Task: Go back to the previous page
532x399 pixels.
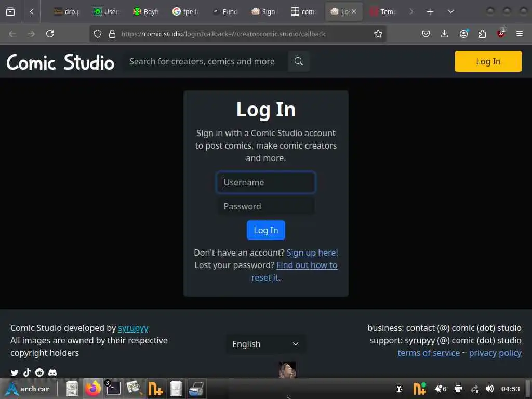Action: coord(12,34)
